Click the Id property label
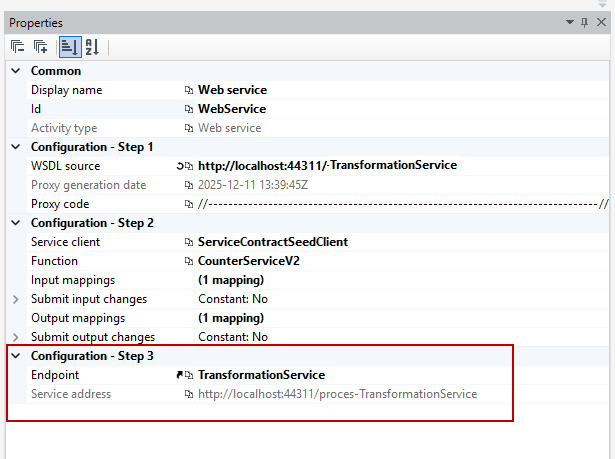615x459 pixels. [36, 109]
